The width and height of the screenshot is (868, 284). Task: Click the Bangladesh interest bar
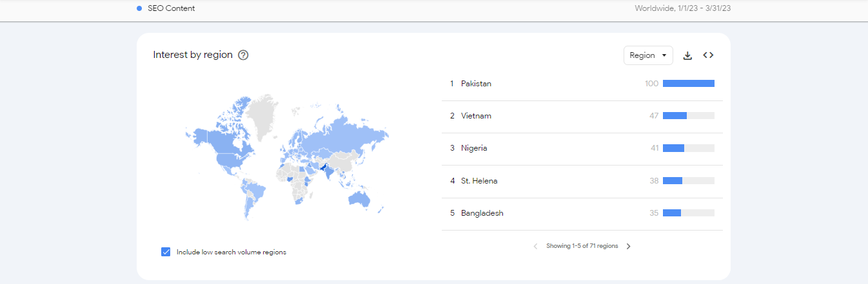point(689,213)
